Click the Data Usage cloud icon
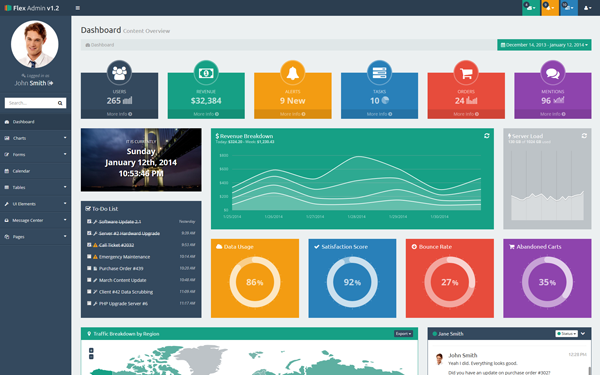 pos(219,247)
